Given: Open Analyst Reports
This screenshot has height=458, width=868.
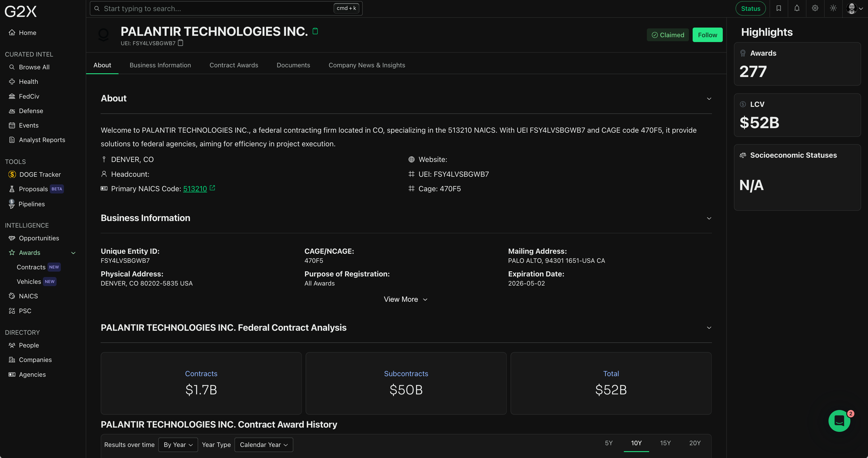Looking at the screenshot, I should (x=42, y=140).
